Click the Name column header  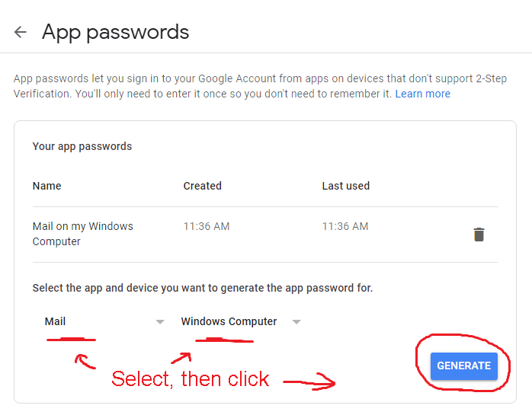(x=46, y=186)
